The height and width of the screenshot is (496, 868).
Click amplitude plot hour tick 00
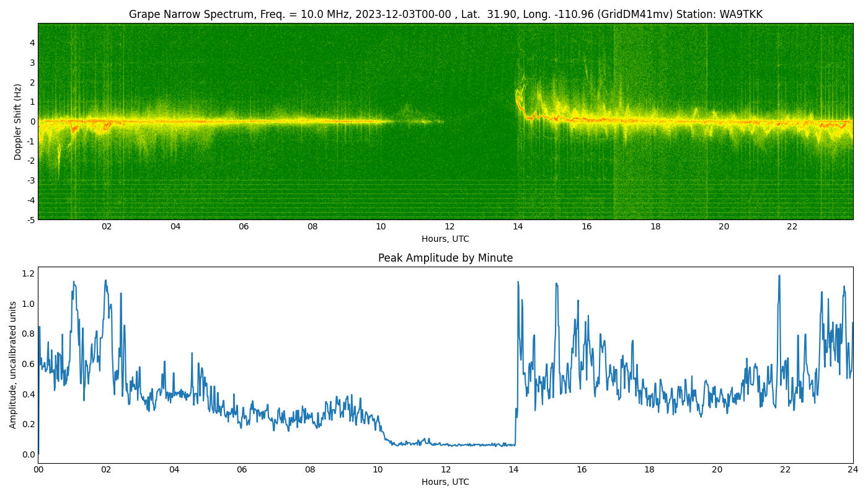38,470
